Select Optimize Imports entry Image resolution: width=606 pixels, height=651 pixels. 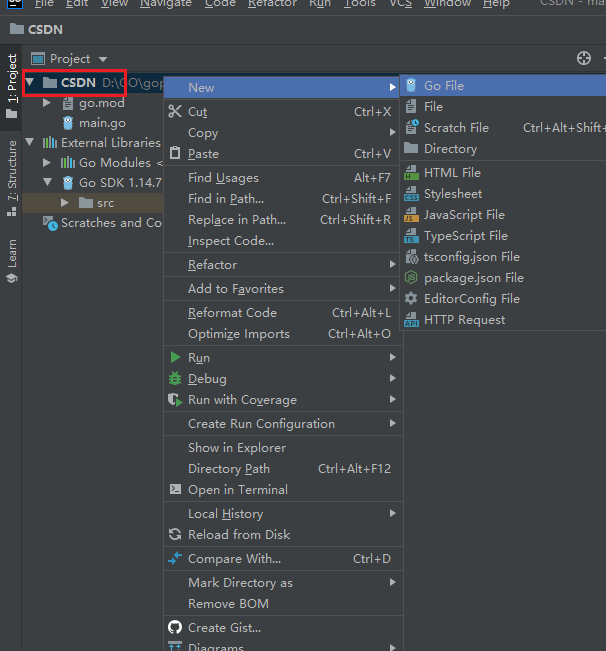[283, 334]
